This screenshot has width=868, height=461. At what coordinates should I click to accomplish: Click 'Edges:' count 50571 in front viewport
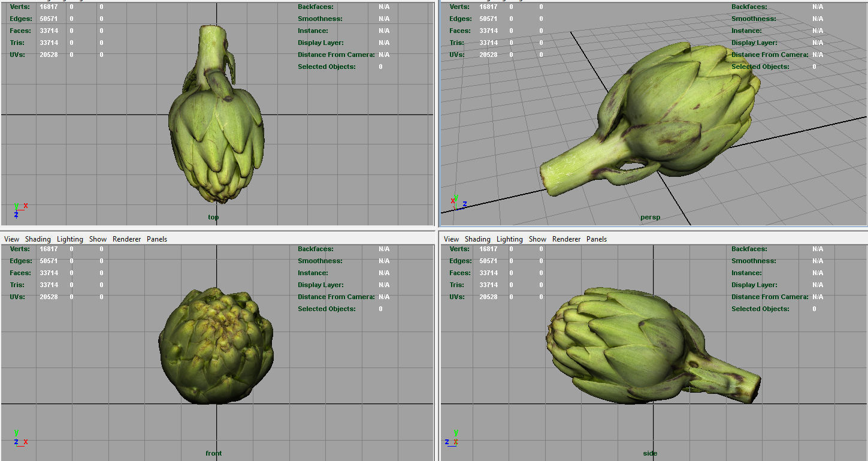[49, 261]
